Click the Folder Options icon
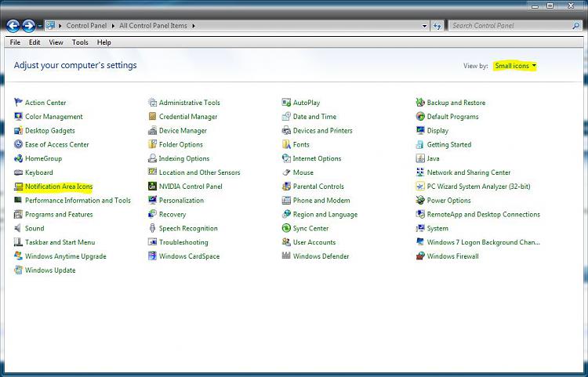588x377 pixels. tap(152, 144)
